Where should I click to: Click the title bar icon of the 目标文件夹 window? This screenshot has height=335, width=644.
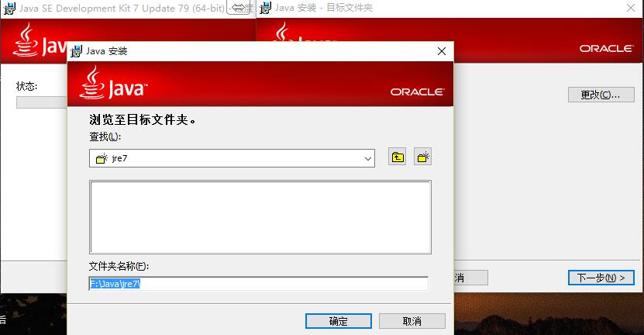tap(266, 8)
